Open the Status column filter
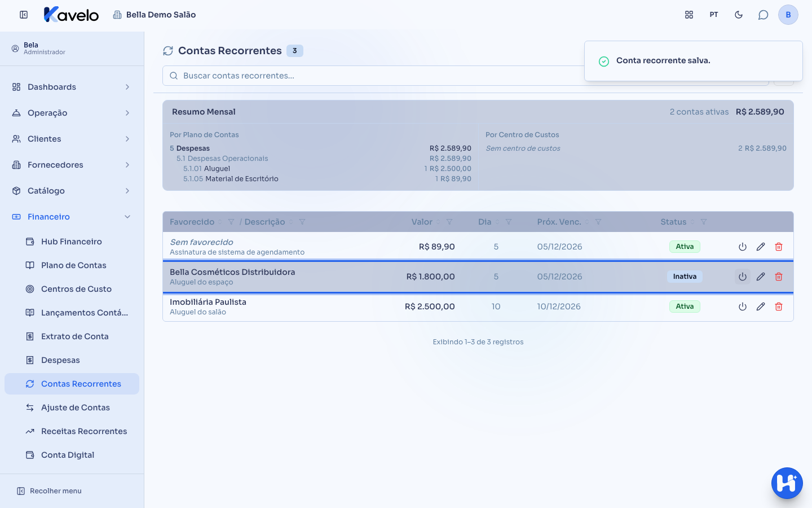 [703, 222]
